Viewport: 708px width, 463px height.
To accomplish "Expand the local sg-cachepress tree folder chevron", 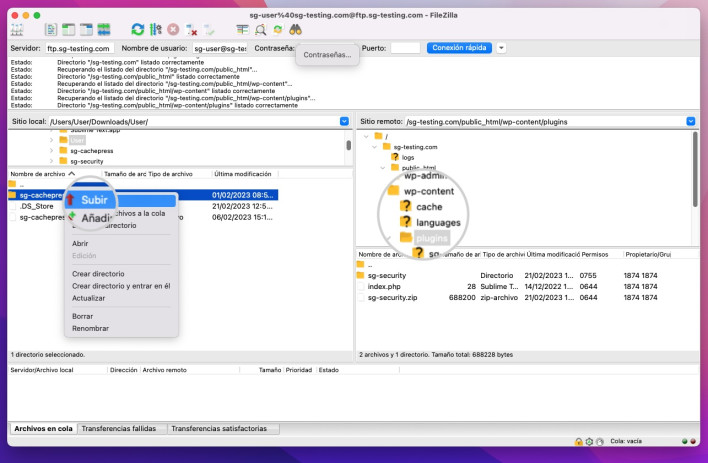I will (x=51, y=150).
